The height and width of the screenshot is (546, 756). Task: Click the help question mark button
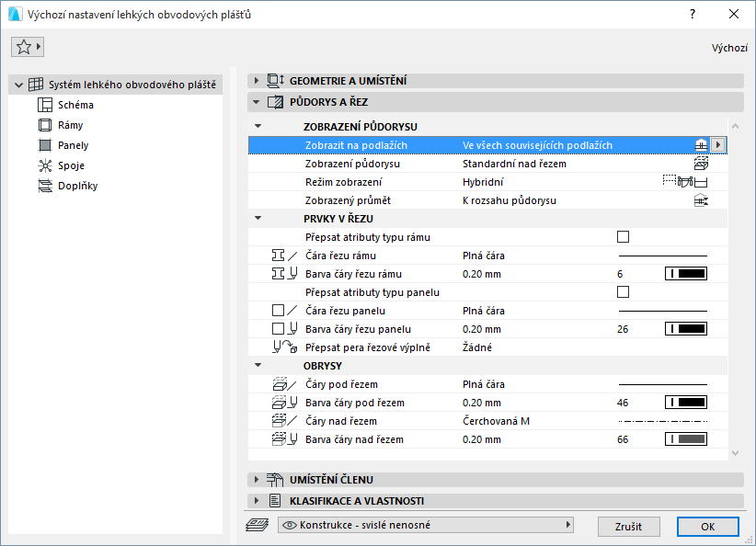693,14
